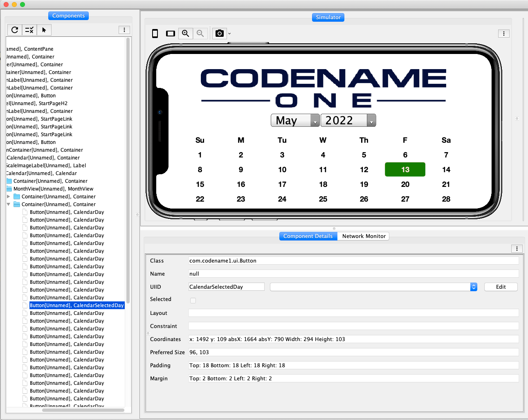This screenshot has width=528, height=420.
Task: Click the refresh components icon
Action: pos(15,30)
